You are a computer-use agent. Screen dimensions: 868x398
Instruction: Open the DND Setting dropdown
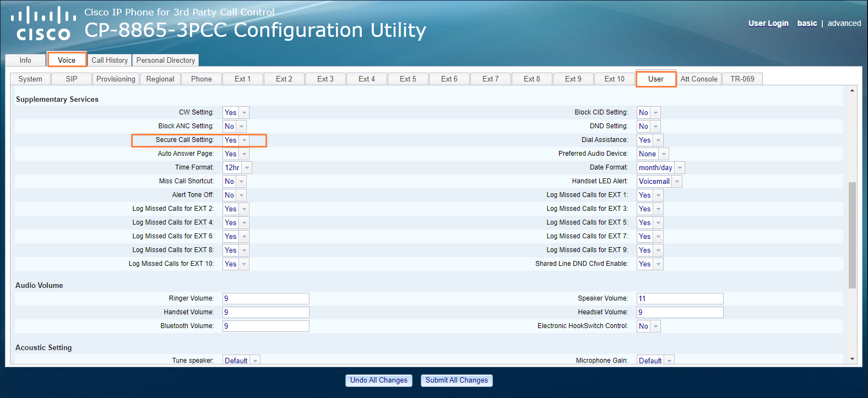(649, 127)
